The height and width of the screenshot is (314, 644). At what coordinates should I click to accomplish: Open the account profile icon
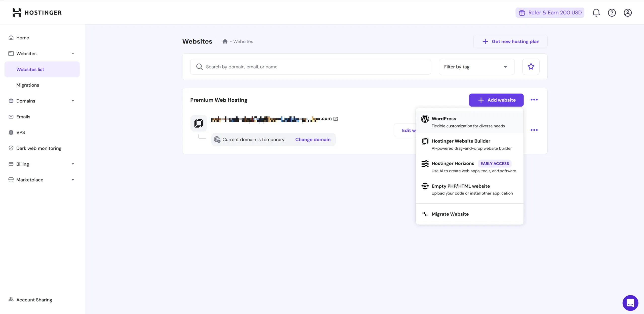[628, 12]
